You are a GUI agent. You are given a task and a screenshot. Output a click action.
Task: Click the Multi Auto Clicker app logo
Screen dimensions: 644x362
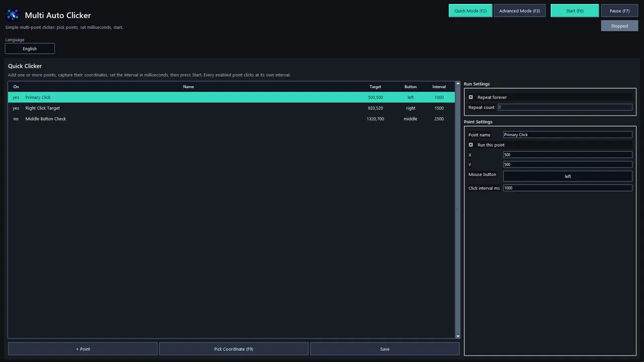coord(13,15)
